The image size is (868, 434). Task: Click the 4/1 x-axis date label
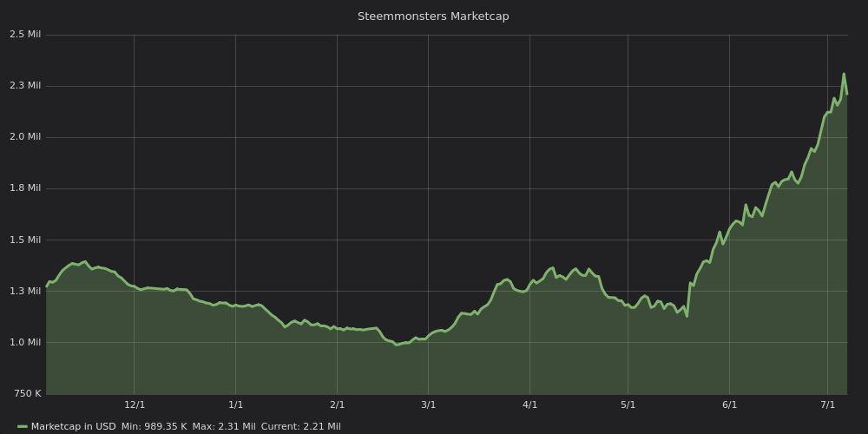pos(529,404)
